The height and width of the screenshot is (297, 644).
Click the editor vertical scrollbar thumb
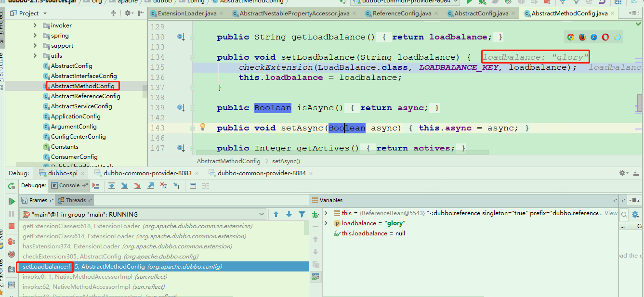coord(640,102)
